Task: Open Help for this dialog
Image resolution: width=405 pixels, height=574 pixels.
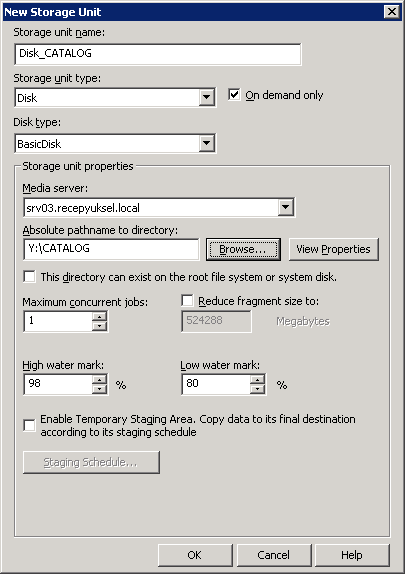Action: pyautogui.click(x=352, y=555)
